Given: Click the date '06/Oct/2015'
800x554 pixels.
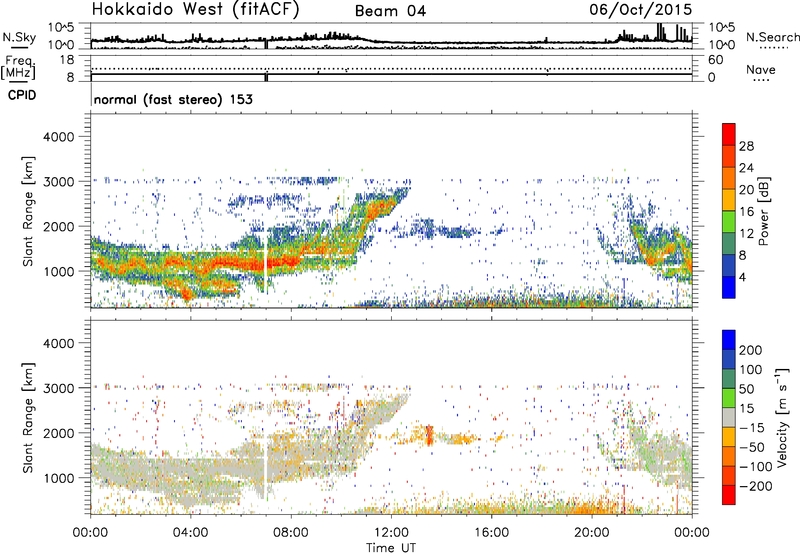Looking at the screenshot, I should pyautogui.click(x=641, y=10).
